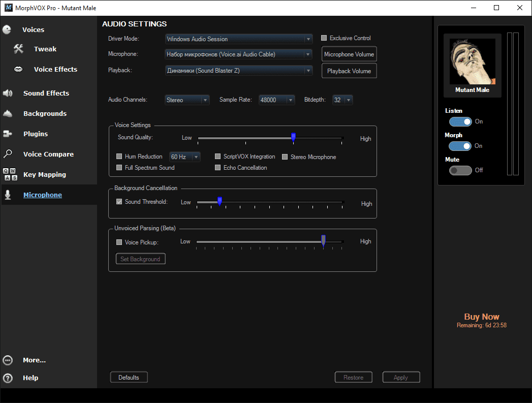Toggle Sound Threshold checkbox
532x403 pixels.
(119, 201)
